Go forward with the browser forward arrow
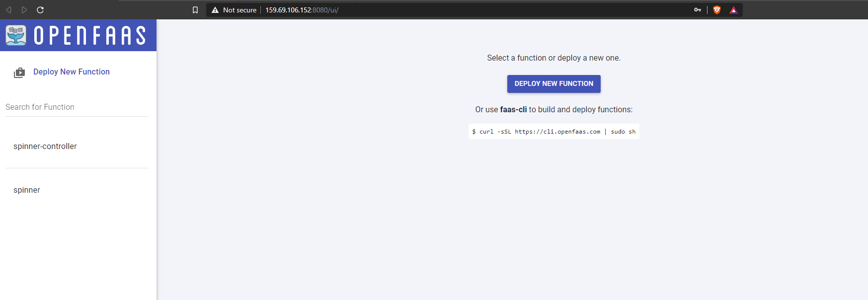 pos(24,10)
